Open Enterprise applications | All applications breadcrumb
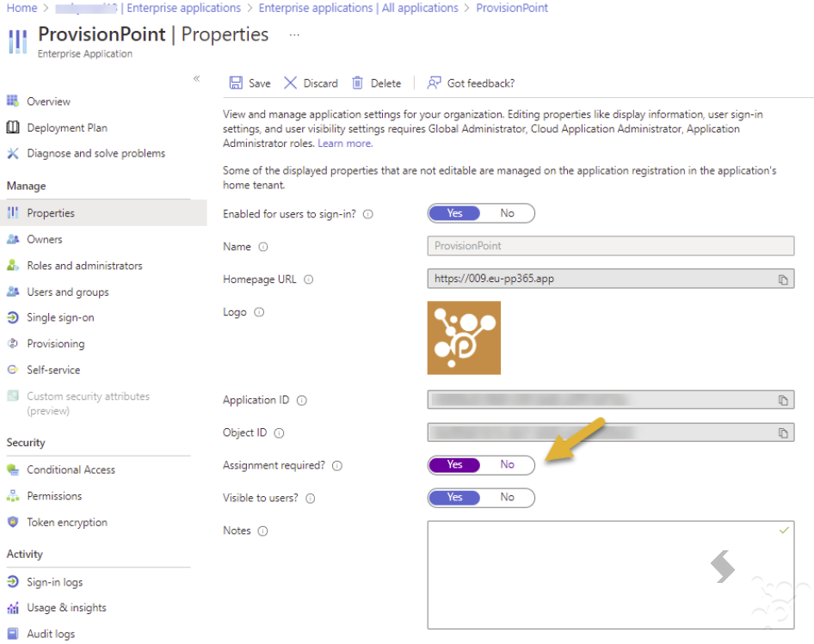 click(358, 8)
